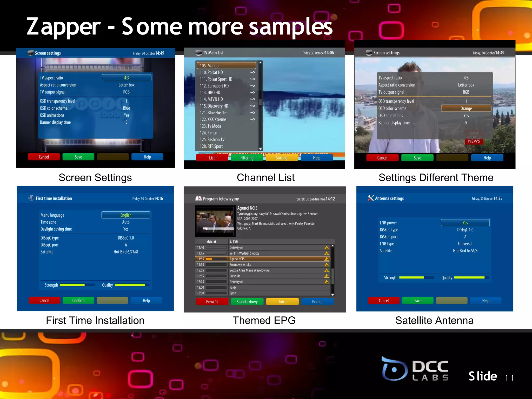Viewport: 532px width, 399px height.
Task: Toggle OSD animations Yes in the orange theme
Action: click(466, 116)
